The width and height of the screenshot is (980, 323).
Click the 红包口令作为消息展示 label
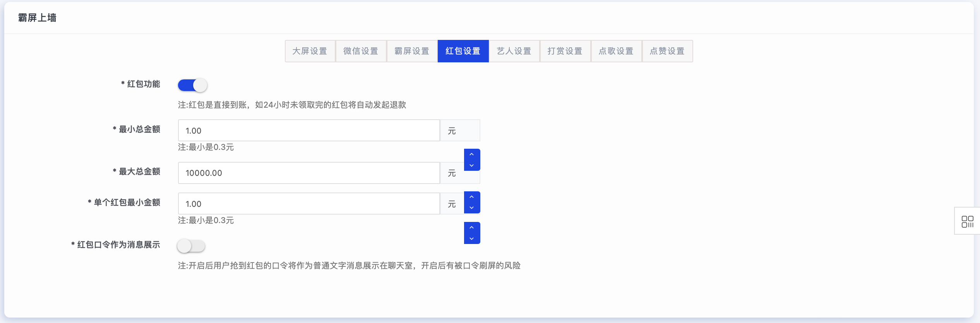[x=116, y=245]
